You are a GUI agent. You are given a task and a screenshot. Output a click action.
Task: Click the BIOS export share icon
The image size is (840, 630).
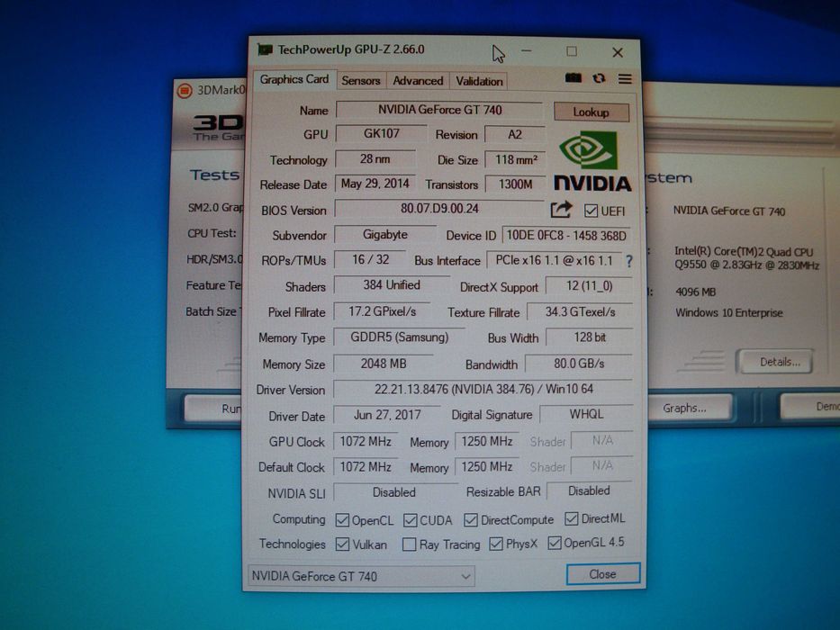tap(561, 210)
